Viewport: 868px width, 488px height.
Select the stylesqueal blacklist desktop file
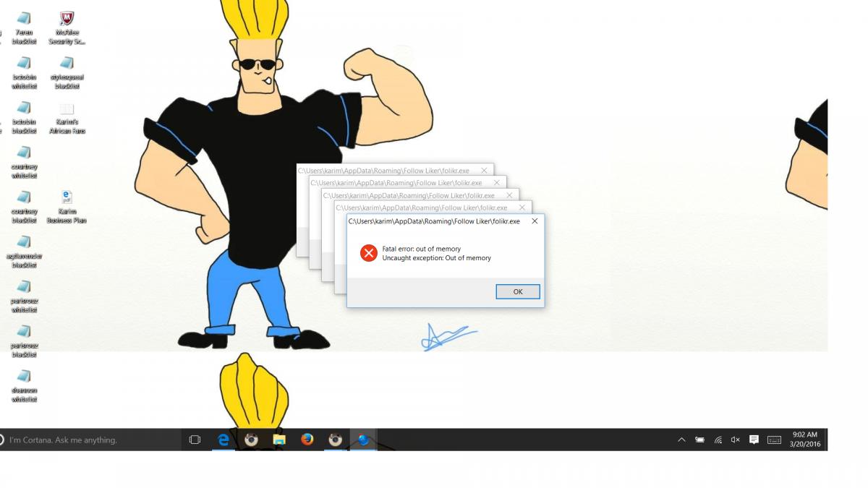click(67, 73)
